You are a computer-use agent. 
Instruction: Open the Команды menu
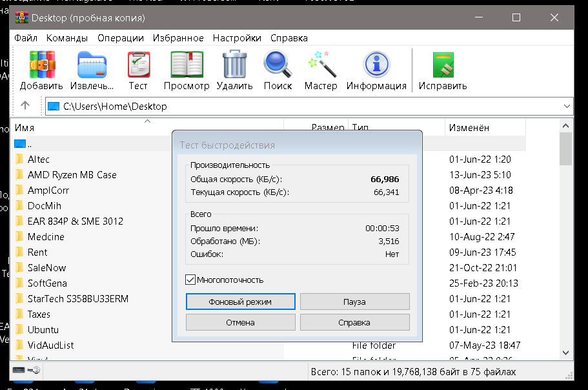[67, 38]
